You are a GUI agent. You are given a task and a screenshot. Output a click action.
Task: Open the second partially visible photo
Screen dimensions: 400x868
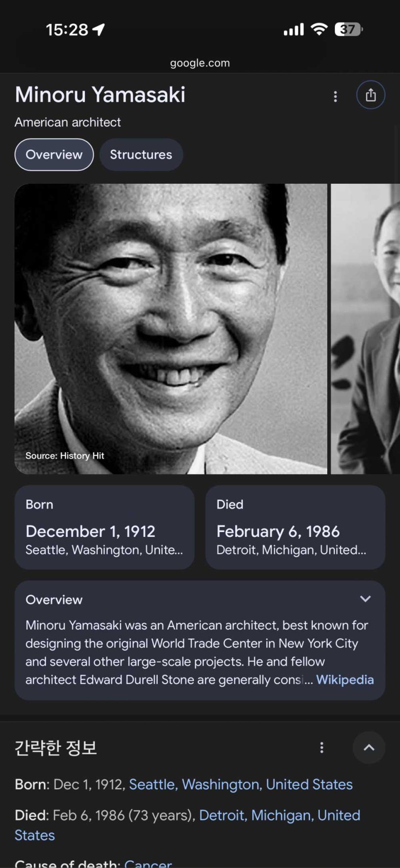click(x=366, y=329)
